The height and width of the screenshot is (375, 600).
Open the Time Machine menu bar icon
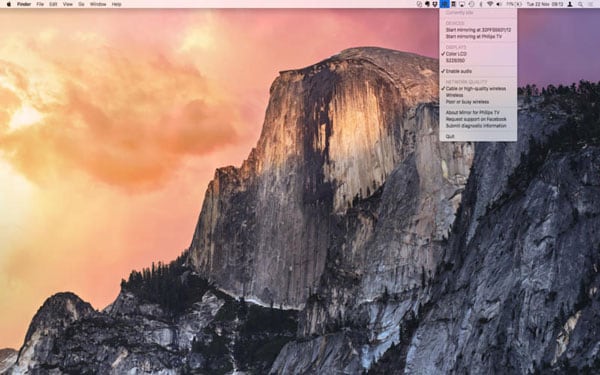[x=471, y=4]
